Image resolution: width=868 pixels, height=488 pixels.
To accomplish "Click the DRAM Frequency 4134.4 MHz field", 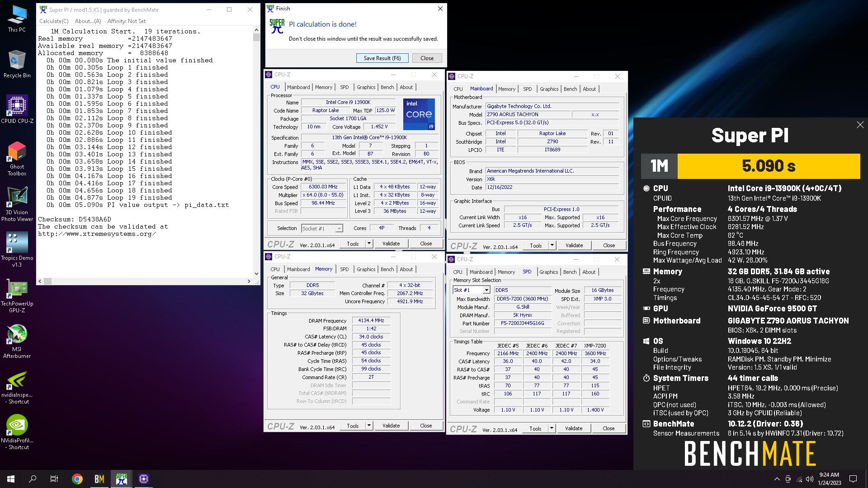I will point(371,321).
